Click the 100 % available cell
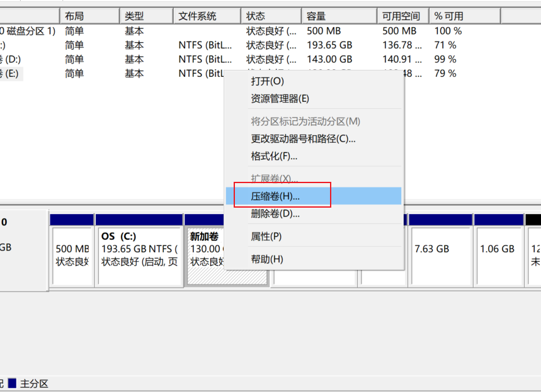Viewport: 541px width, 392px height. 448,31
